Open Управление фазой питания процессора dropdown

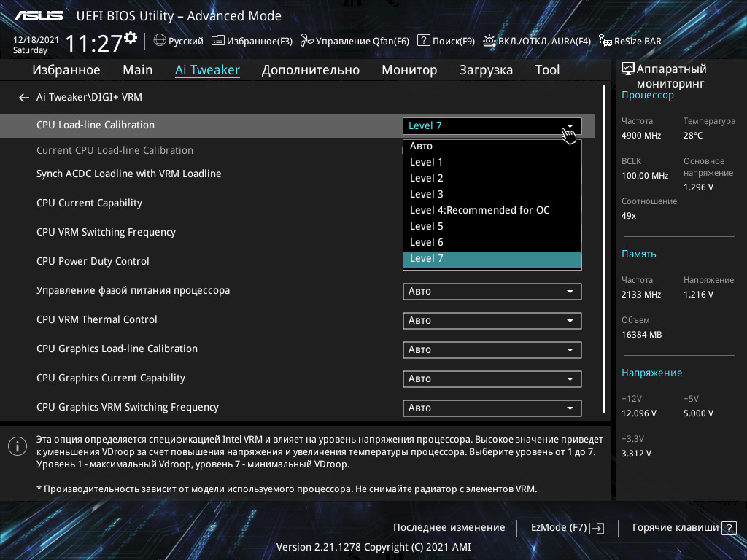[x=492, y=292]
